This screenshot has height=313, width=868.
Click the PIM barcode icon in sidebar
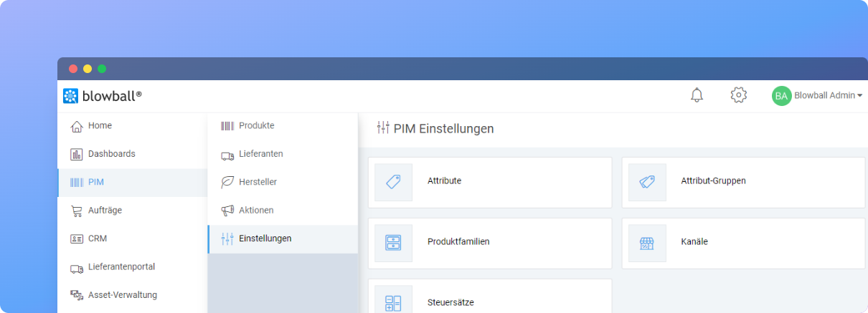point(77,183)
